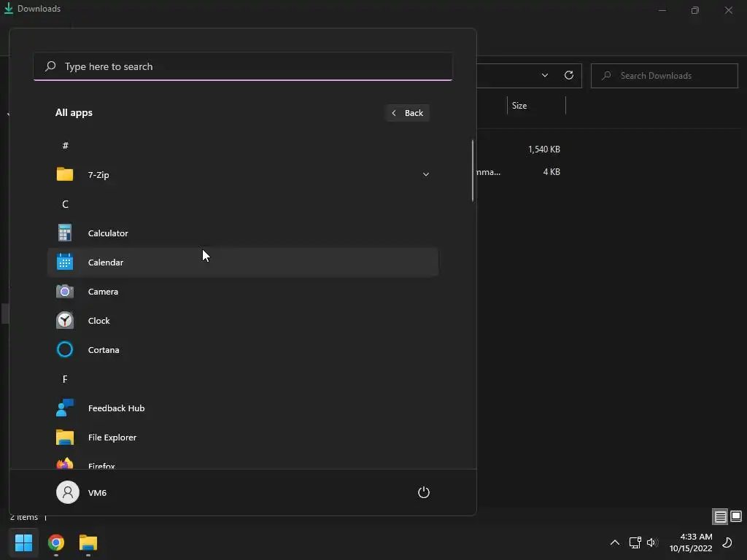The height and width of the screenshot is (560, 747).
Task: Click the Windows Start button on taskbar
Action: pyautogui.click(x=23, y=542)
